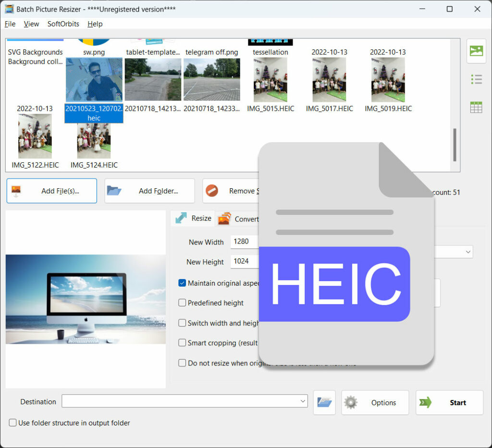Close the Batch Picture Resizer window
The height and width of the screenshot is (448, 492).
(x=477, y=9)
